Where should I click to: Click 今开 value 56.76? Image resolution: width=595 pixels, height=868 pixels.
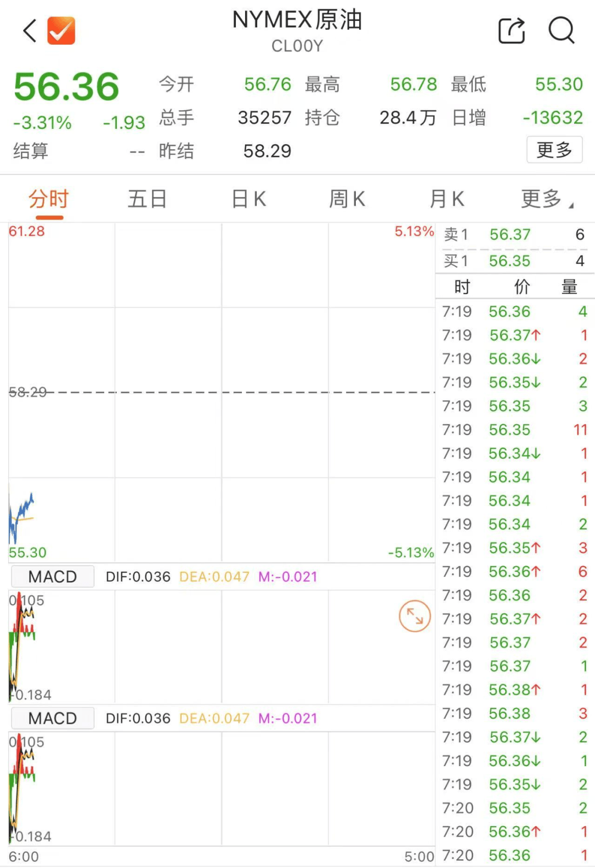click(268, 84)
